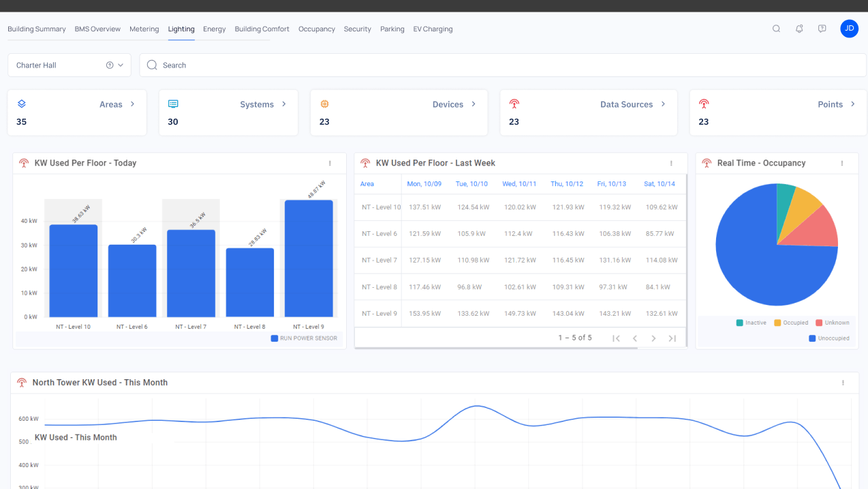Open the Charter Hall building dropdown
The width and height of the screenshot is (868, 489).
(69, 65)
